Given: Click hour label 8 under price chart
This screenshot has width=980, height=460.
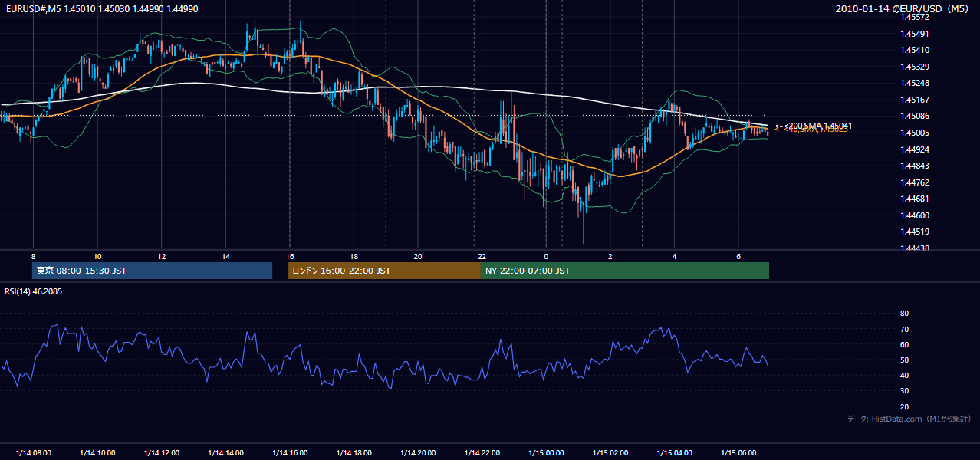Looking at the screenshot, I should click(x=33, y=256).
